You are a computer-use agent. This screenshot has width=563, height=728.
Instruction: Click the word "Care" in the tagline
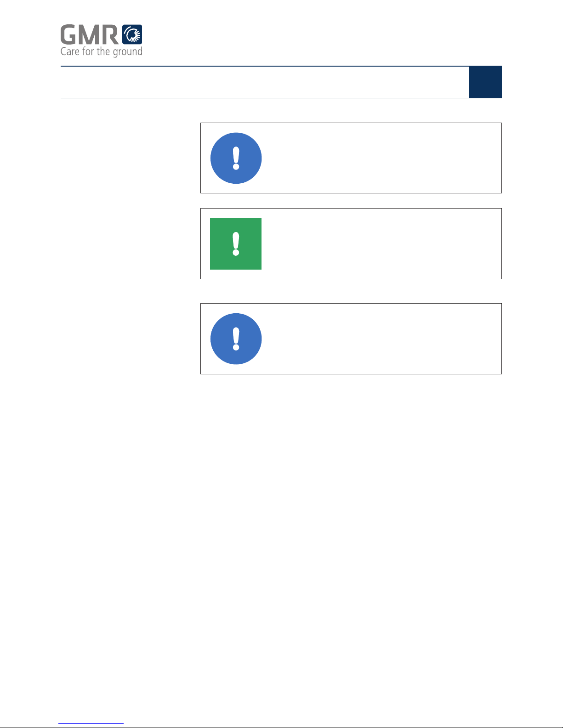(70, 51)
